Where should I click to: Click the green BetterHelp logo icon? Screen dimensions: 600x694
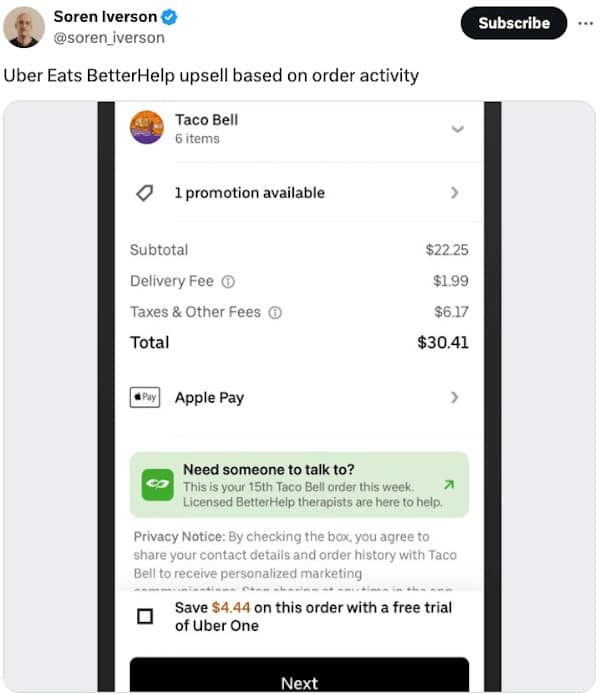(156, 485)
